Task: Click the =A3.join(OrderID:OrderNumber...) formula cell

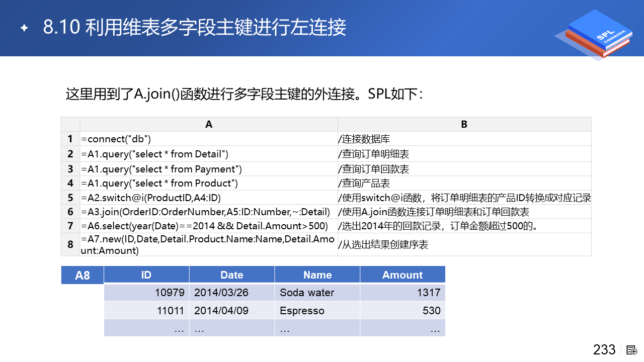Action: 209,212
